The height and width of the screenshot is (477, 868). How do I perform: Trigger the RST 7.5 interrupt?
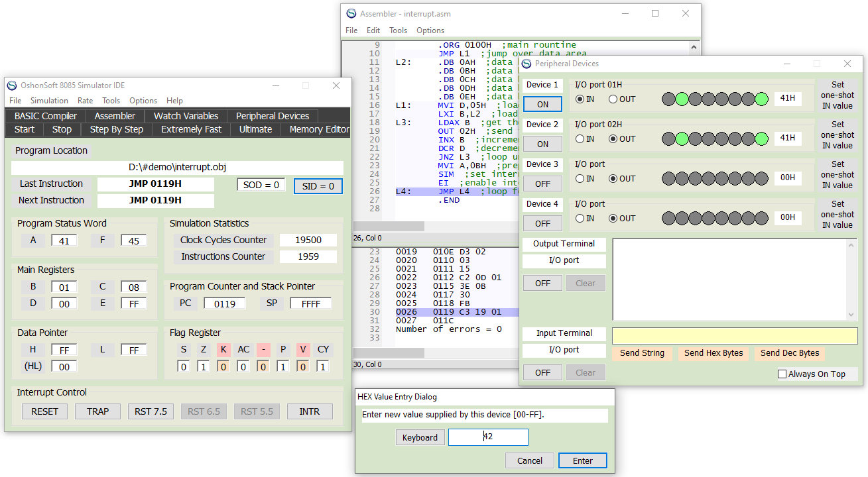click(x=151, y=411)
